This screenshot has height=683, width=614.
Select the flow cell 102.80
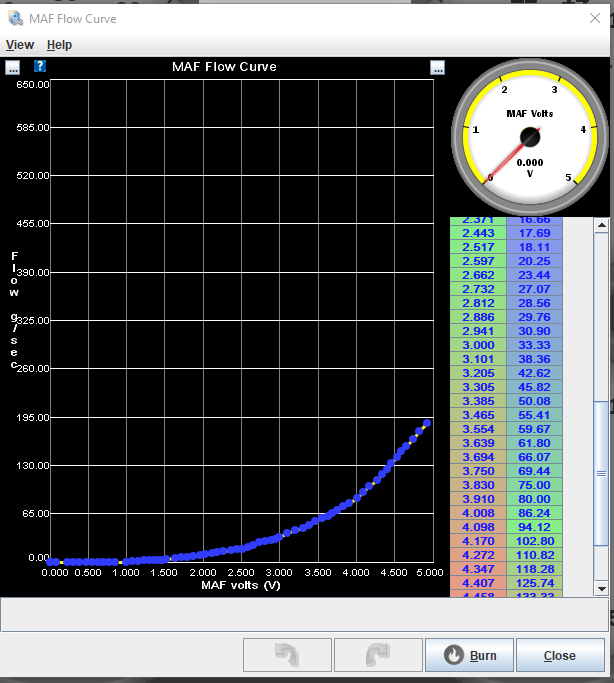534,541
